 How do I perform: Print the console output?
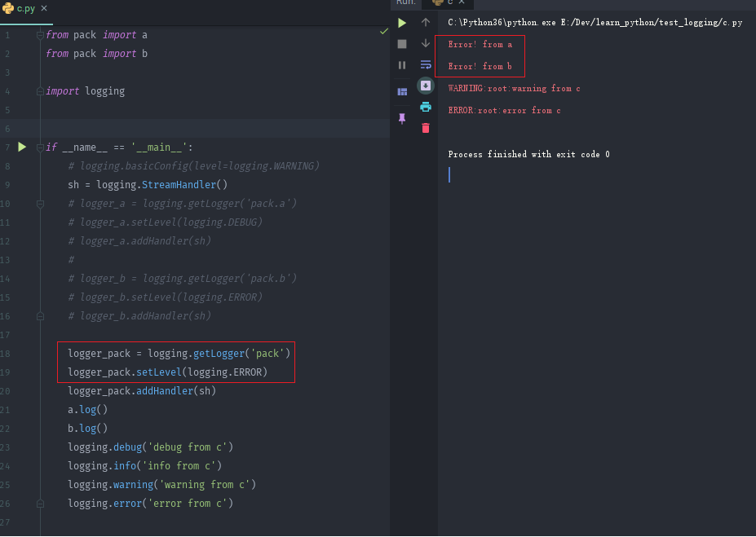click(425, 107)
